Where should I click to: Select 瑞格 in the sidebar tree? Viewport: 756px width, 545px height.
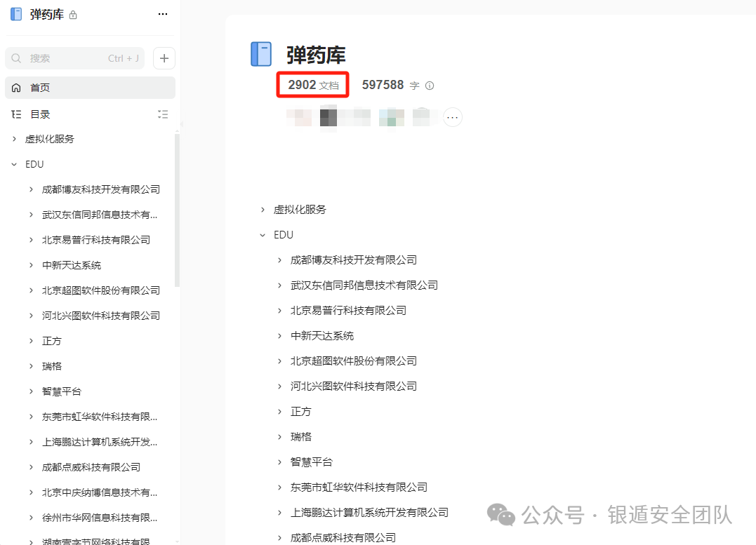[51, 366]
